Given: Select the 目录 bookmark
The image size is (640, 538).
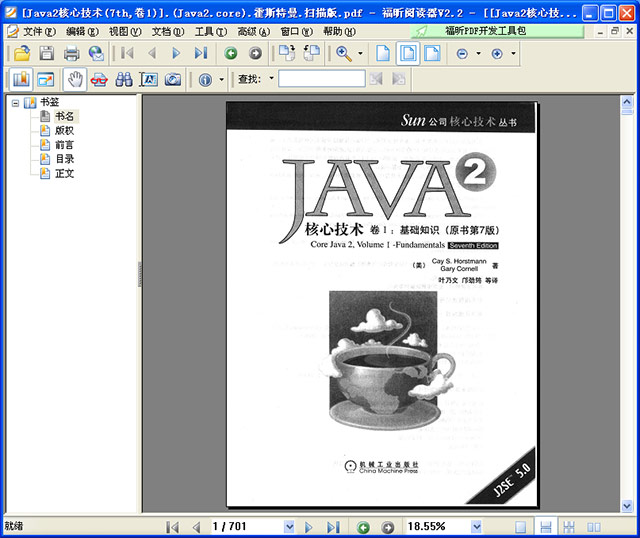Looking at the screenshot, I should (x=64, y=159).
